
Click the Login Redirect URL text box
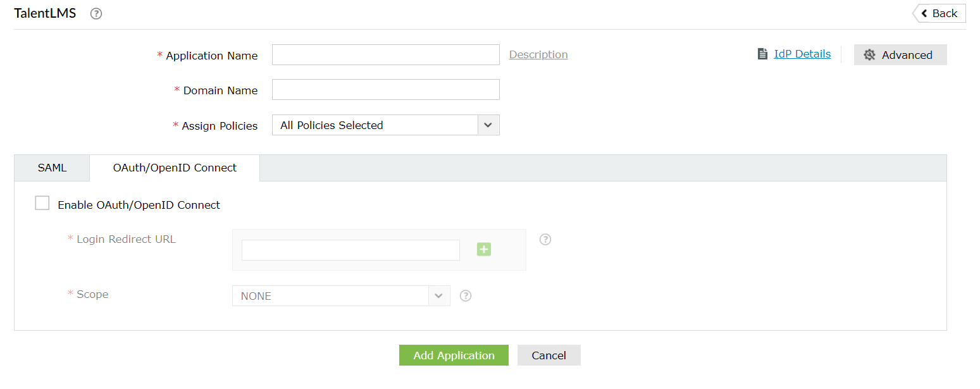[x=350, y=250]
